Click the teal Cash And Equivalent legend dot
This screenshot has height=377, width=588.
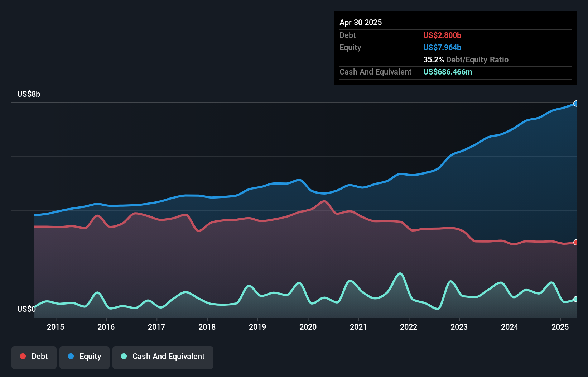pos(124,356)
